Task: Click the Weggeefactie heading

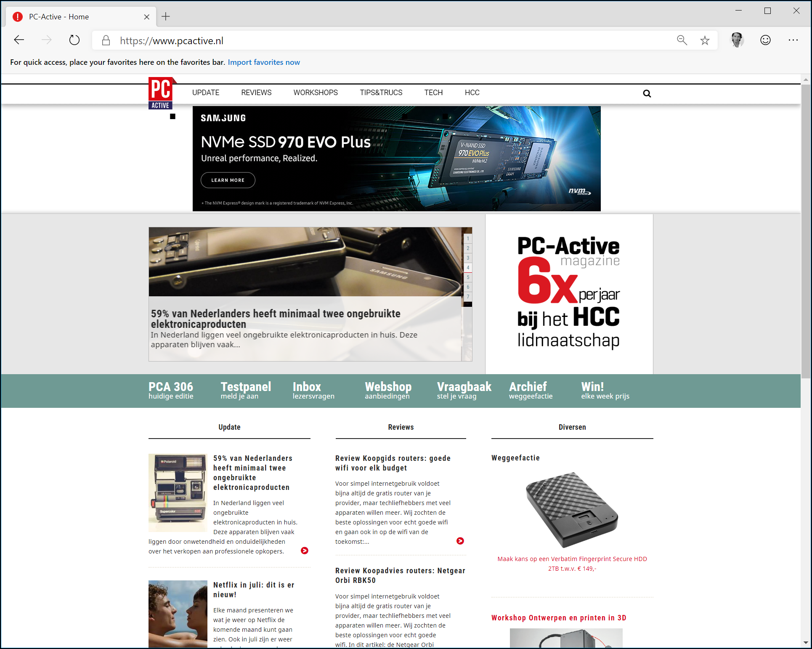Action: 515,458
